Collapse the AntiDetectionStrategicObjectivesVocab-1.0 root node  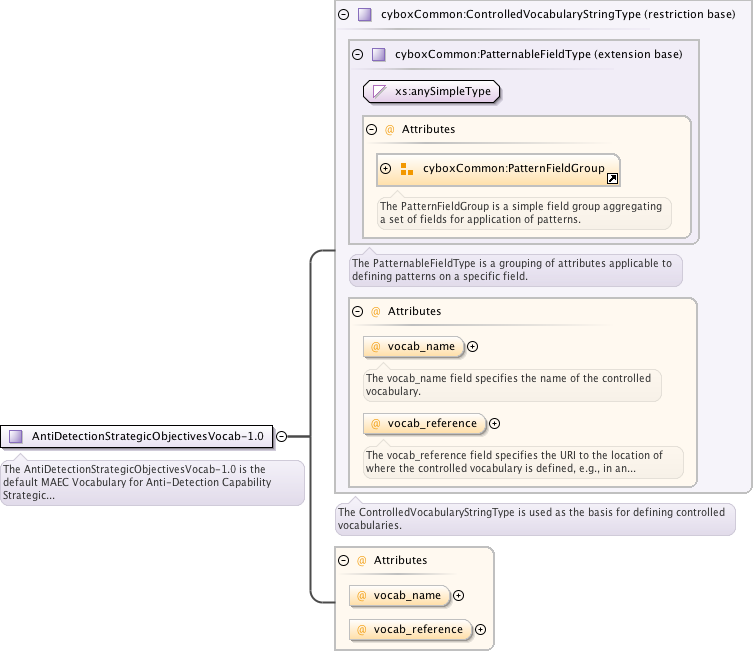click(x=281, y=436)
